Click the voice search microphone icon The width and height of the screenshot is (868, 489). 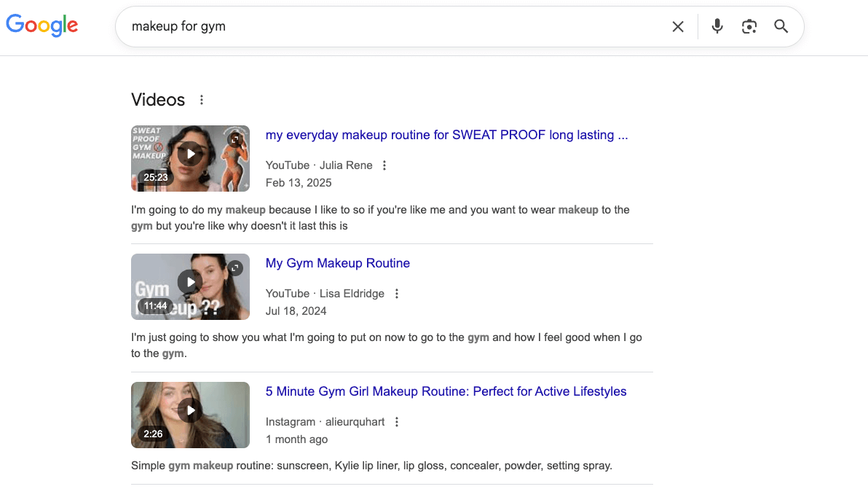[717, 26]
